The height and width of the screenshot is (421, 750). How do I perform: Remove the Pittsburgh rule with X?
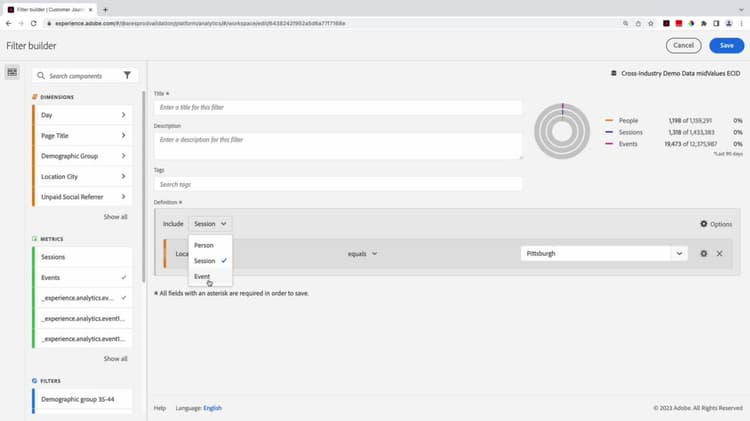coord(719,254)
